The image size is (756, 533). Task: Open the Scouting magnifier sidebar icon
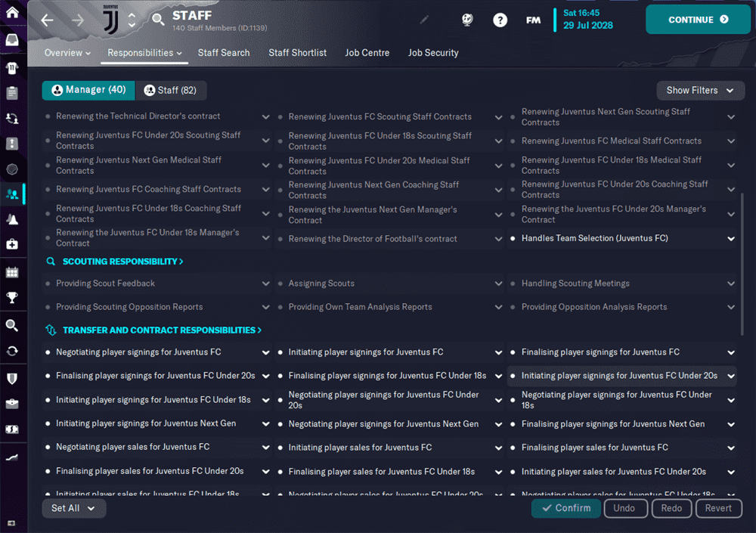pyautogui.click(x=12, y=326)
